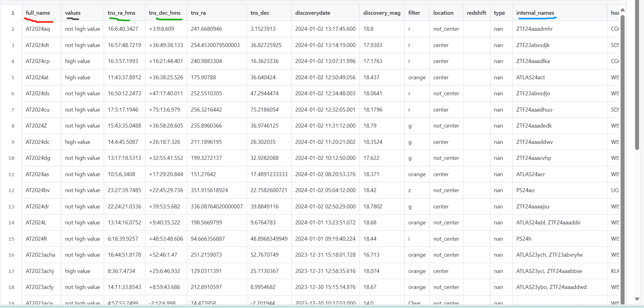Image resolution: width=644 pixels, height=308 pixels.
Task: Click 'high value' in AT2024dc row
Action: (78, 142)
